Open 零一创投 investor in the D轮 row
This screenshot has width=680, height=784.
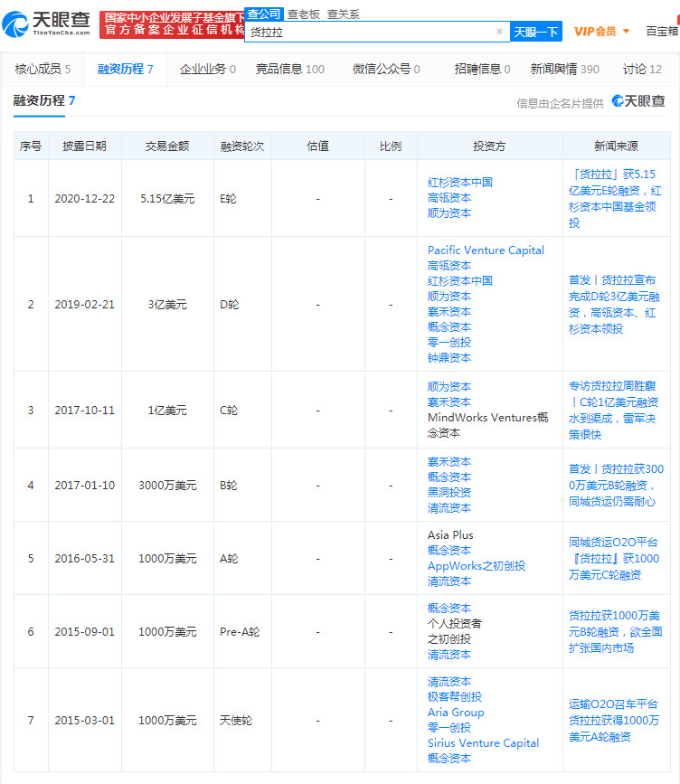click(x=449, y=342)
